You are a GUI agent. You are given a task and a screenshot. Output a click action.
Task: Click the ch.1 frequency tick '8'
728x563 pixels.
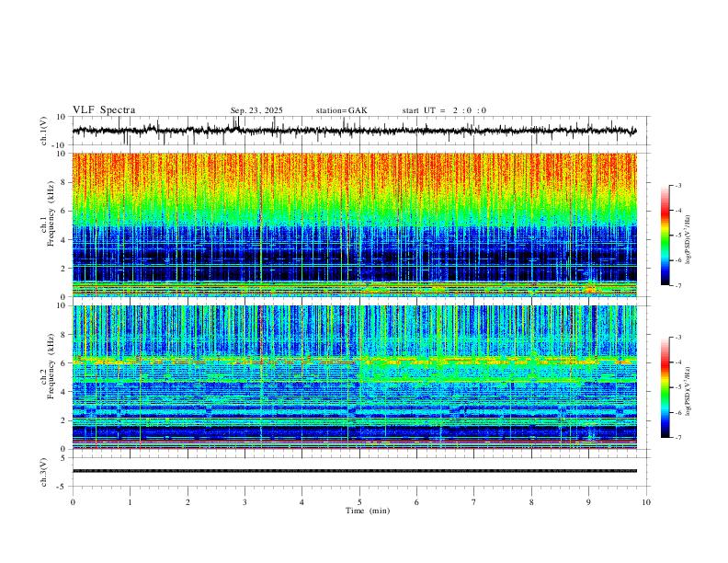63,182
